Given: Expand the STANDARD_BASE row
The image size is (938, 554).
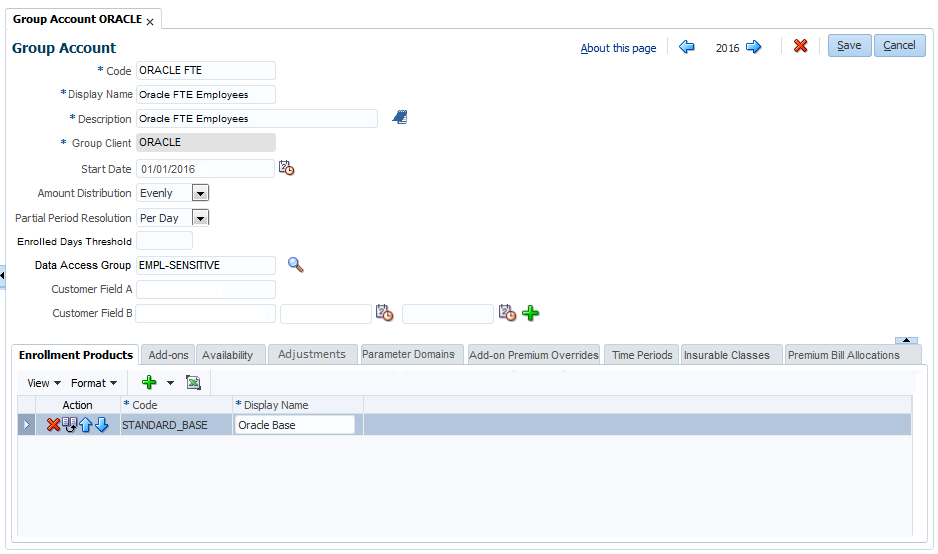Looking at the screenshot, I should [x=26, y=425].
